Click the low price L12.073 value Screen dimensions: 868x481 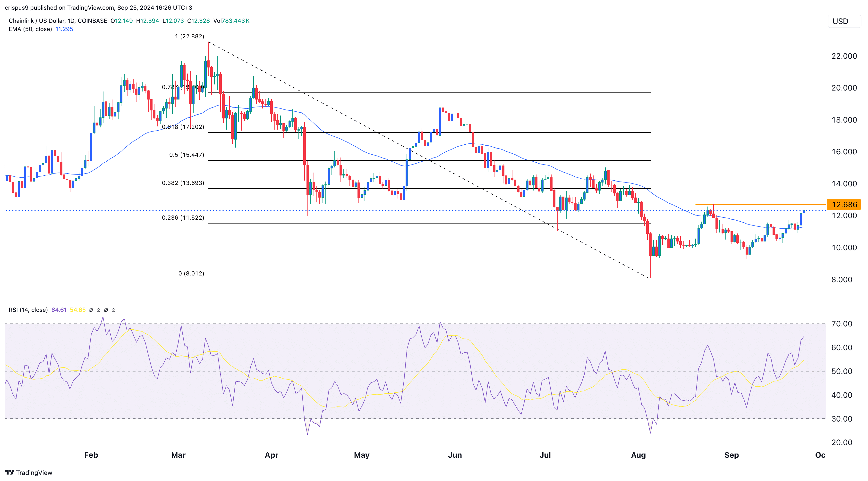click(x=173, y=21)
